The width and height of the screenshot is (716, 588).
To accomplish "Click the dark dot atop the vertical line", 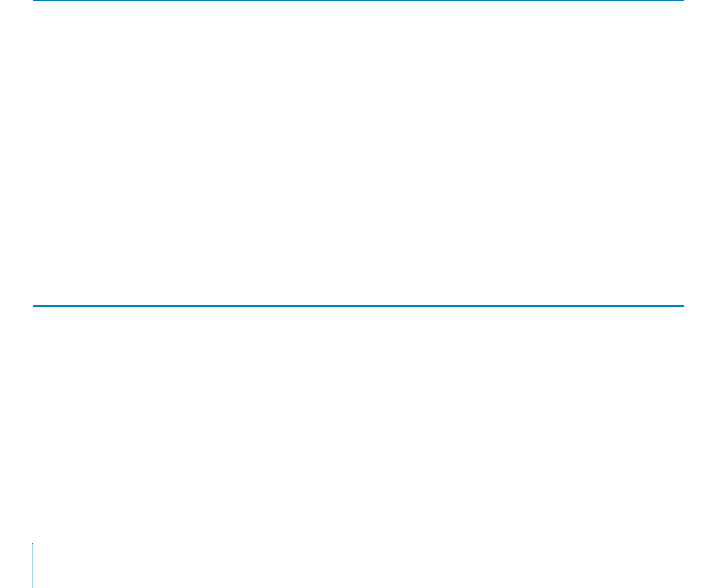I will (x=33, y=544).
